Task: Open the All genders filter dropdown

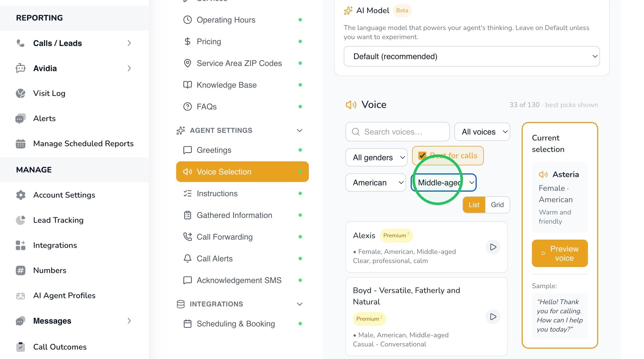Action: [x=376, y=157]
